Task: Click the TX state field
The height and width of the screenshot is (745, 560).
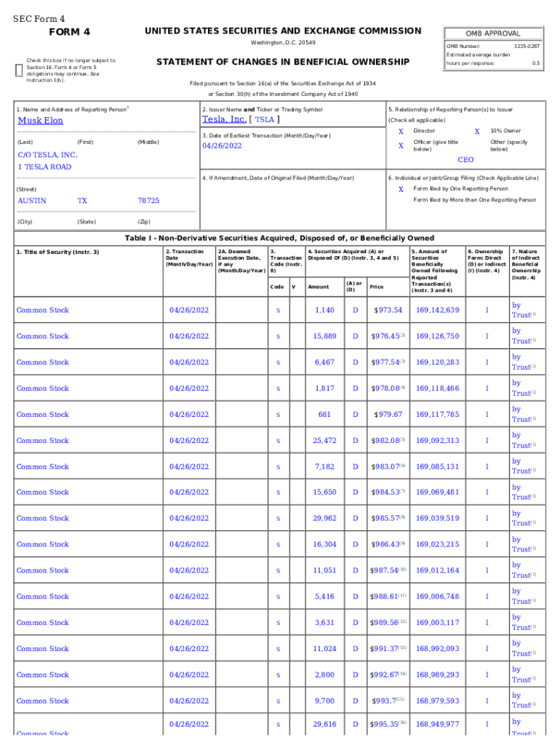Action: [x=82, y=200]
